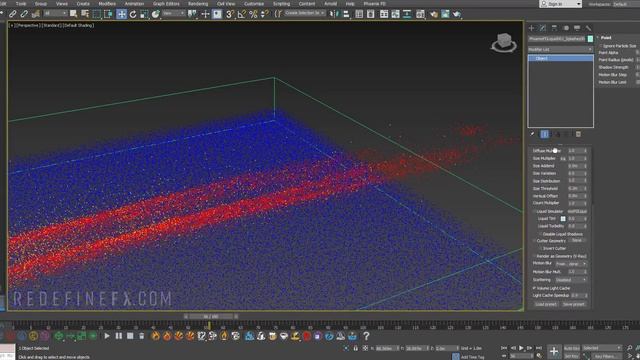640x360 pixels.
Task: Click the ViewCube in the viewport
Action: pos(504,43)
